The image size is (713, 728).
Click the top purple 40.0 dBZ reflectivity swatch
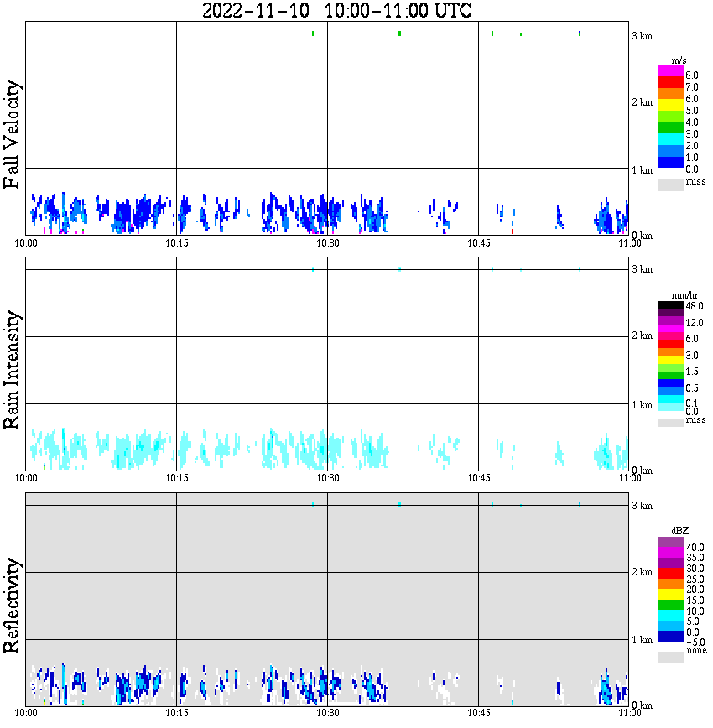point(670,543)
